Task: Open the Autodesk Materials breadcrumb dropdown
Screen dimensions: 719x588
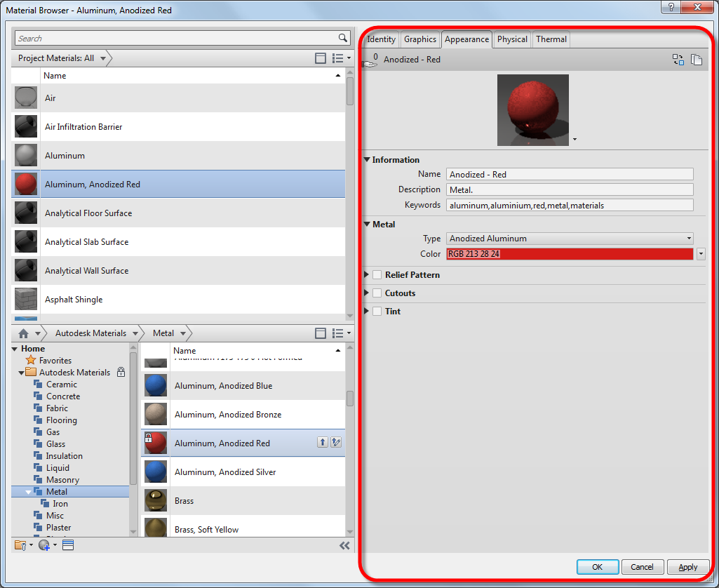Action: pos(135,333)
